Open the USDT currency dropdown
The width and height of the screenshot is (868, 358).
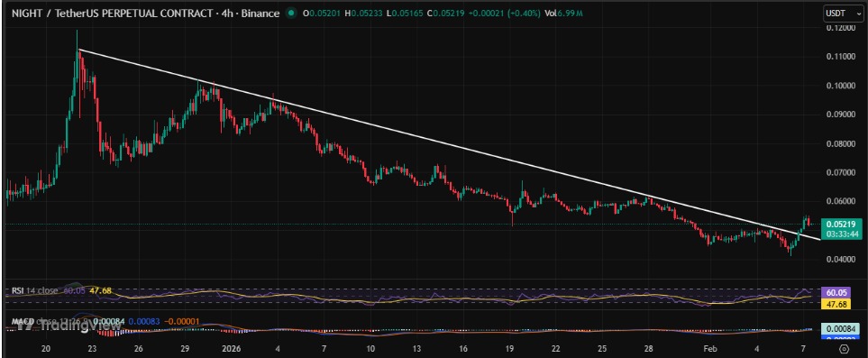coord(844,14)
